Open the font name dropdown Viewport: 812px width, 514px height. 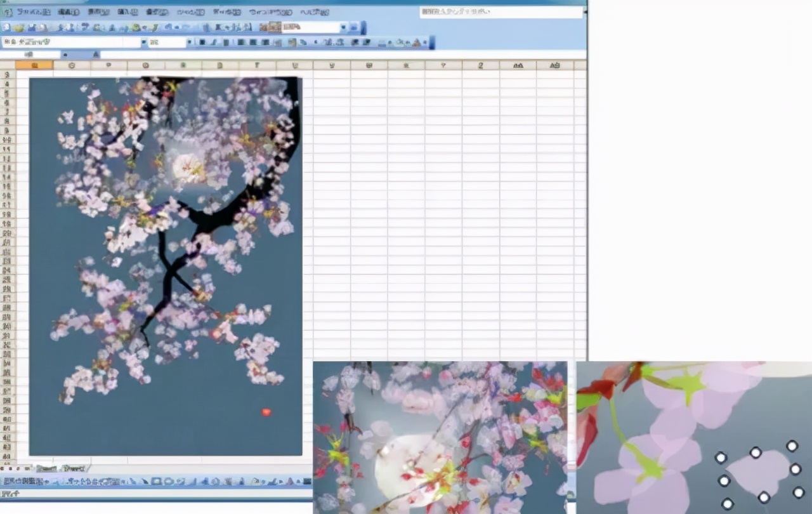pos(143,43)
